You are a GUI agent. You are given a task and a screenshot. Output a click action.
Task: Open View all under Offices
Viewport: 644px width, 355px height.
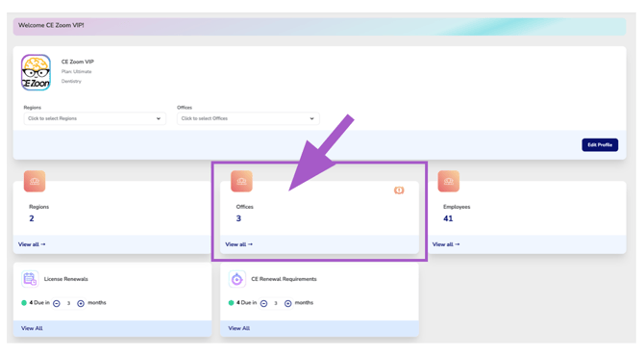click(238, 244)
